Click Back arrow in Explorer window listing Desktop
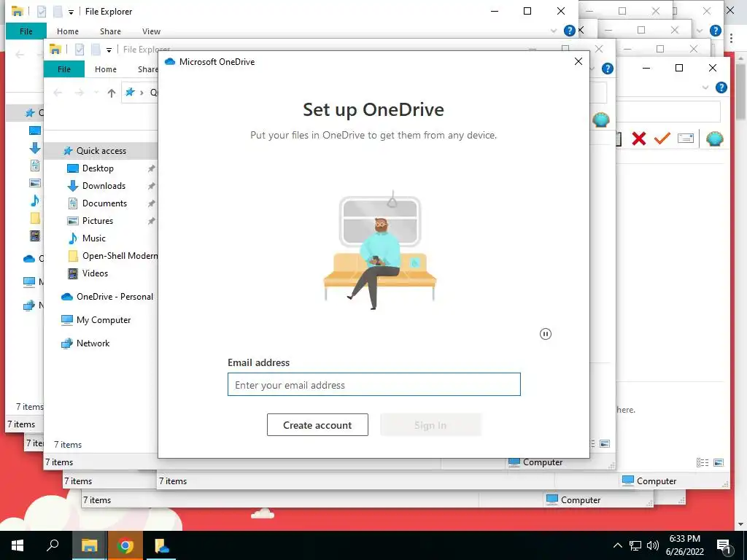 pyautogui.click(x=58, y=93)
